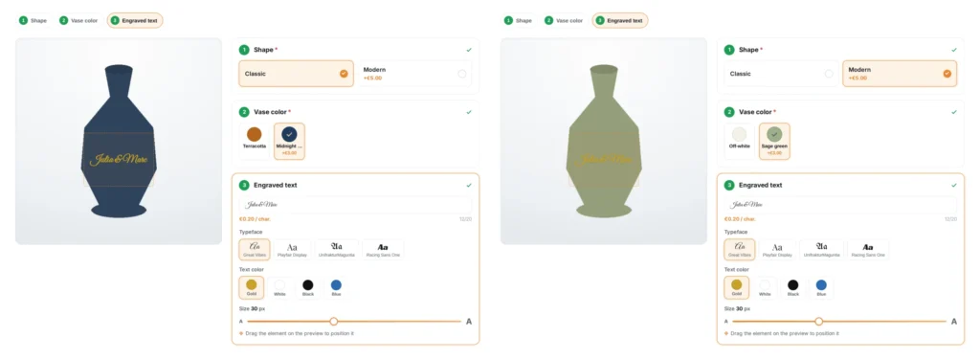
Task: Click large A icon of left size slider
Action: pos(469,322)
